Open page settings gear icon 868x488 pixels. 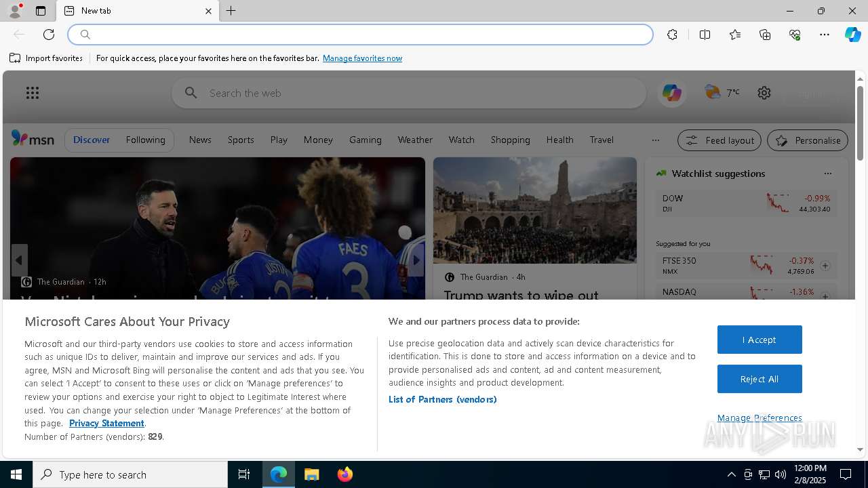tap(764, 93)
